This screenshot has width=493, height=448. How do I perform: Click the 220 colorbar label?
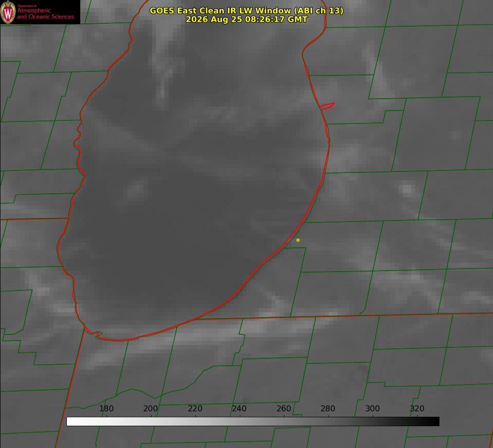[x=195, y=408]
